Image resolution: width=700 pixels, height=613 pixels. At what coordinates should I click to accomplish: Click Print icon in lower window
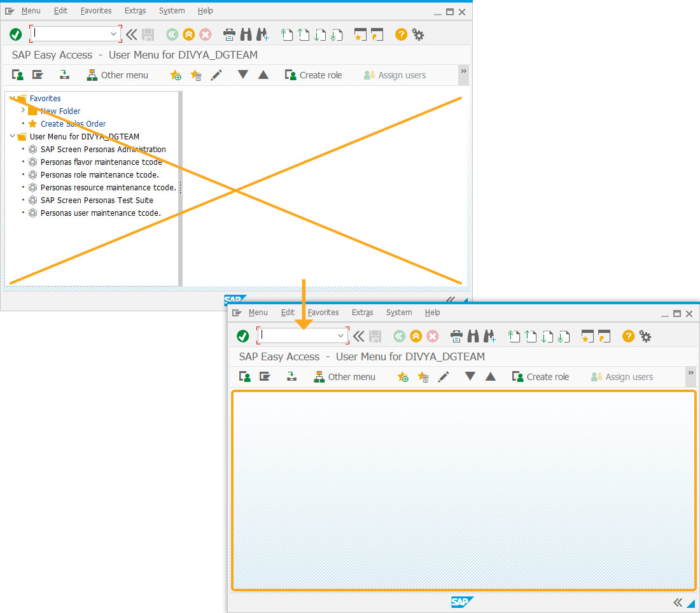coord(456,336)
